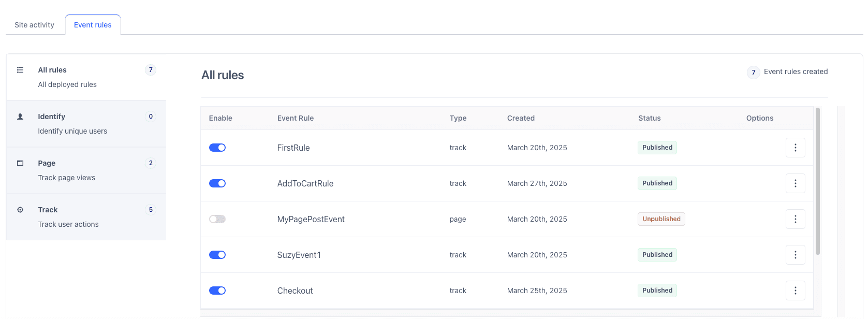Click the Unpublished badge for MyPagePostEvent

pos(661,219)
